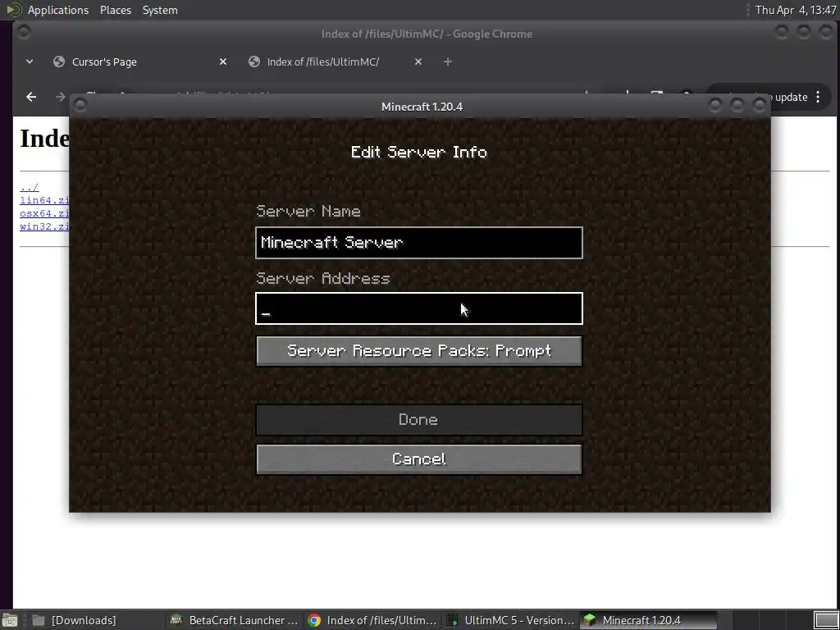
Task: Click the clock showing Thu Apr 4
Action: tap(795, 10)
